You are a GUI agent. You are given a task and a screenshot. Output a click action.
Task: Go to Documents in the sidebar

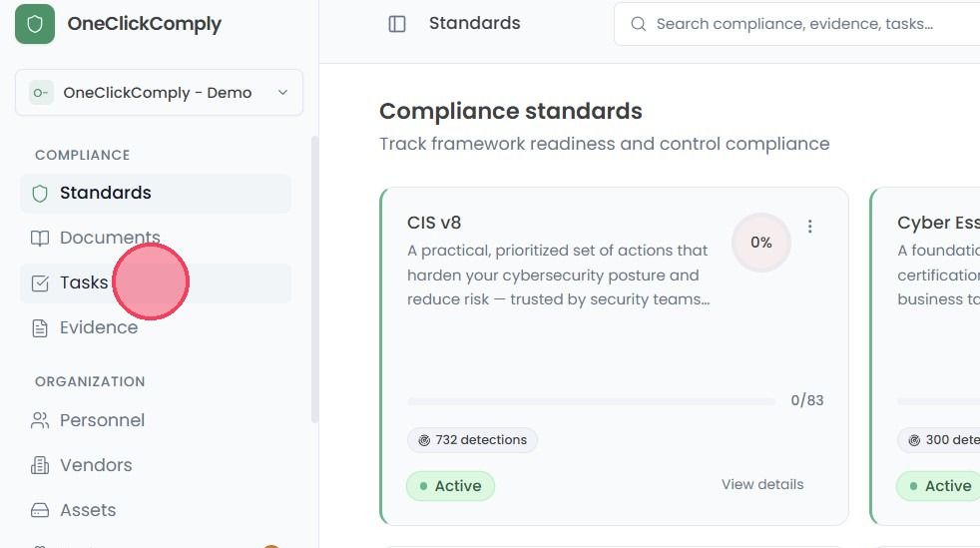pos(155,239)
